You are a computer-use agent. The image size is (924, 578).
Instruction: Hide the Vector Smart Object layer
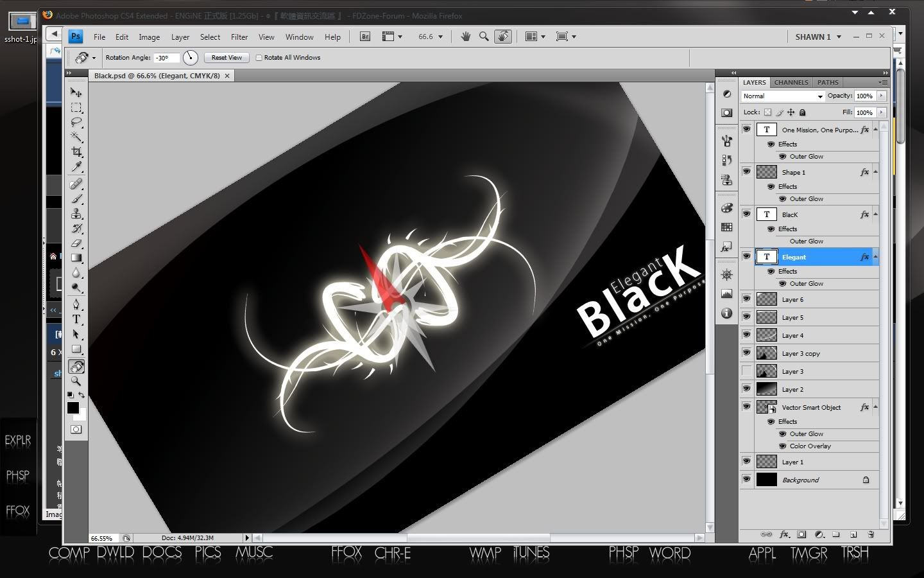746,407
